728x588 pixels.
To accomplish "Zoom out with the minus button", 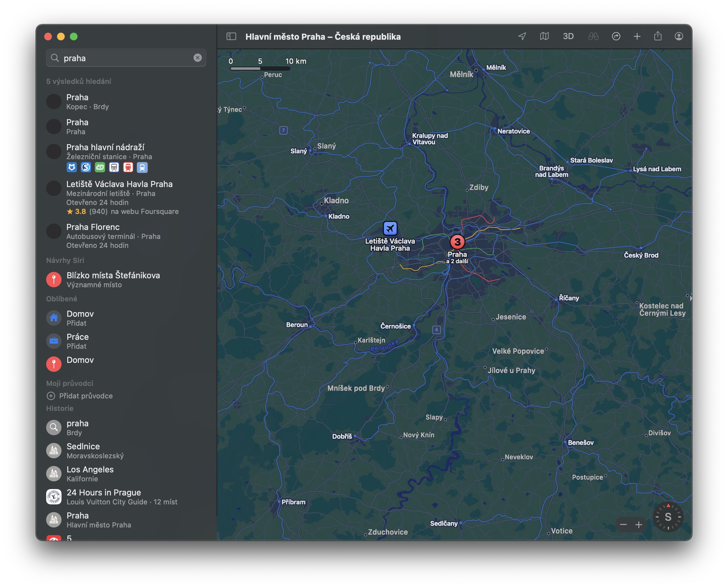I will 623,525.
